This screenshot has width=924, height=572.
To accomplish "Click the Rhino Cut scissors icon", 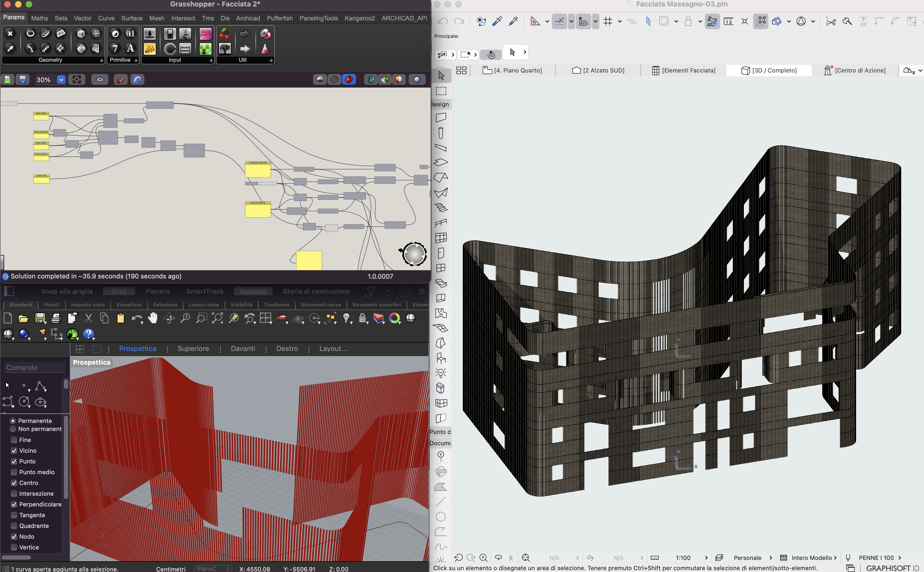I will click(89, 318).
